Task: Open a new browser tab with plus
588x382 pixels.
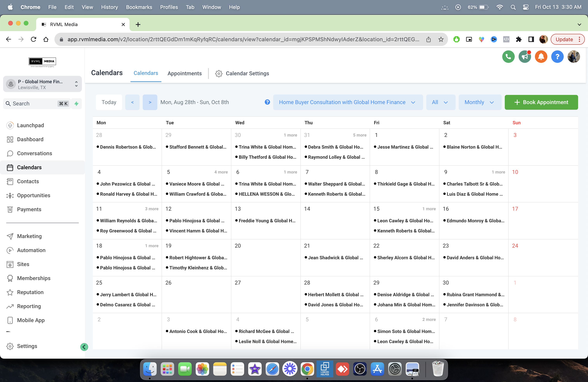Action: pos(138,24)
